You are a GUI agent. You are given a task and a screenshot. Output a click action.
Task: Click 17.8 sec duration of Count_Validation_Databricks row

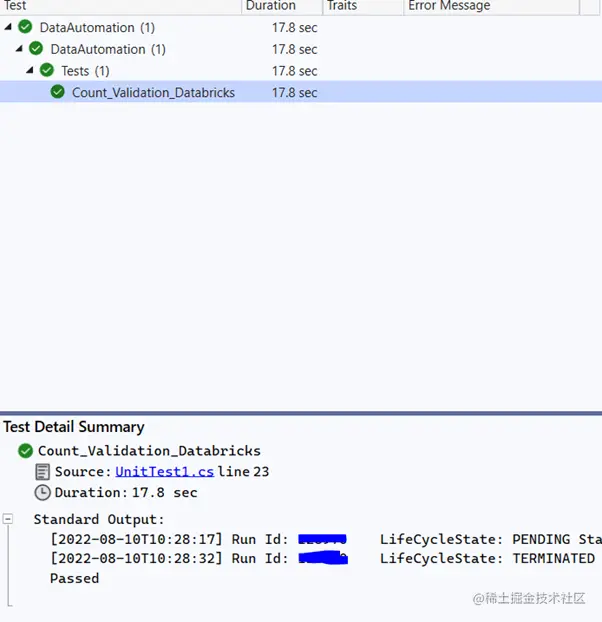(295, 92)
